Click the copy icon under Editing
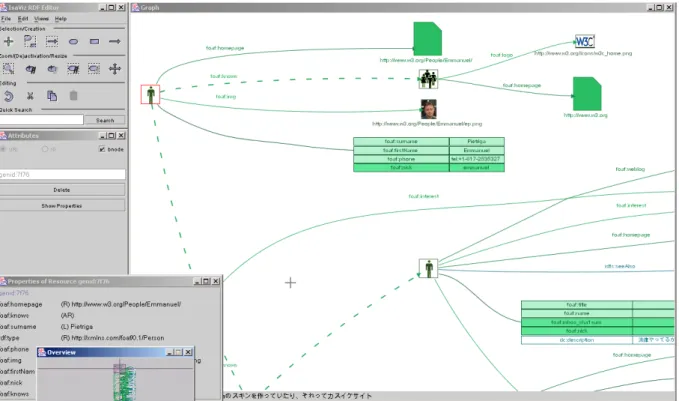 point(52,96)
